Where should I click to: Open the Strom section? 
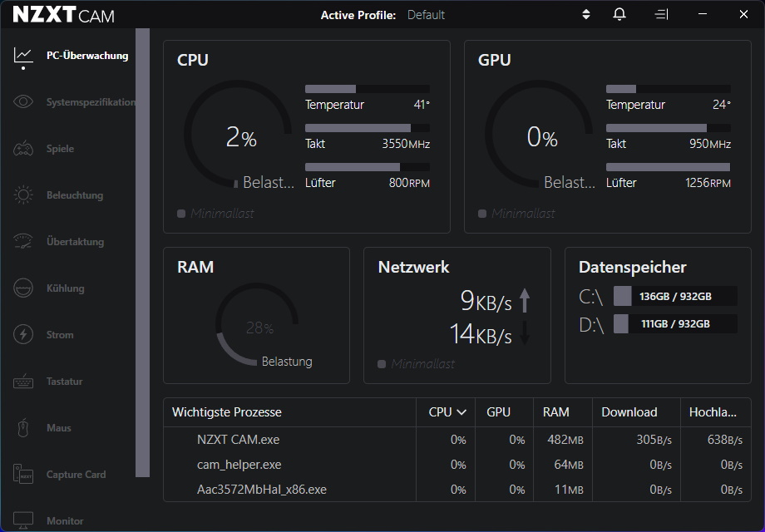(x=60, y=335)
